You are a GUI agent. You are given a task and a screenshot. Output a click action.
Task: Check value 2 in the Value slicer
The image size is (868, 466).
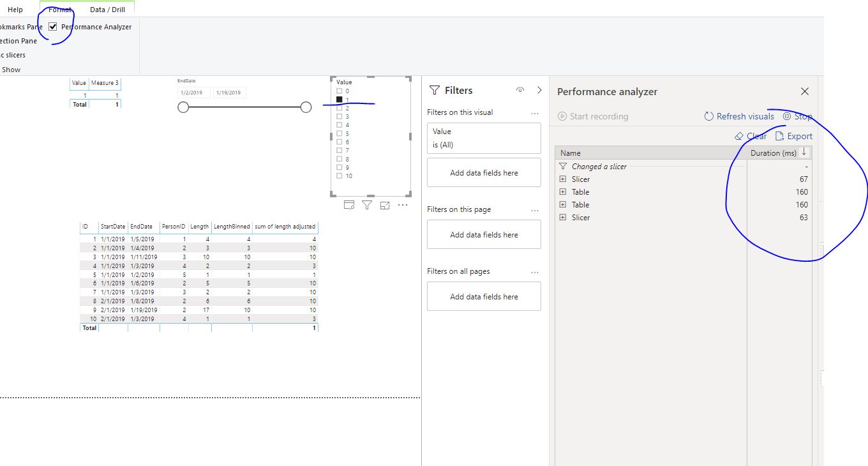click(340, 109)
